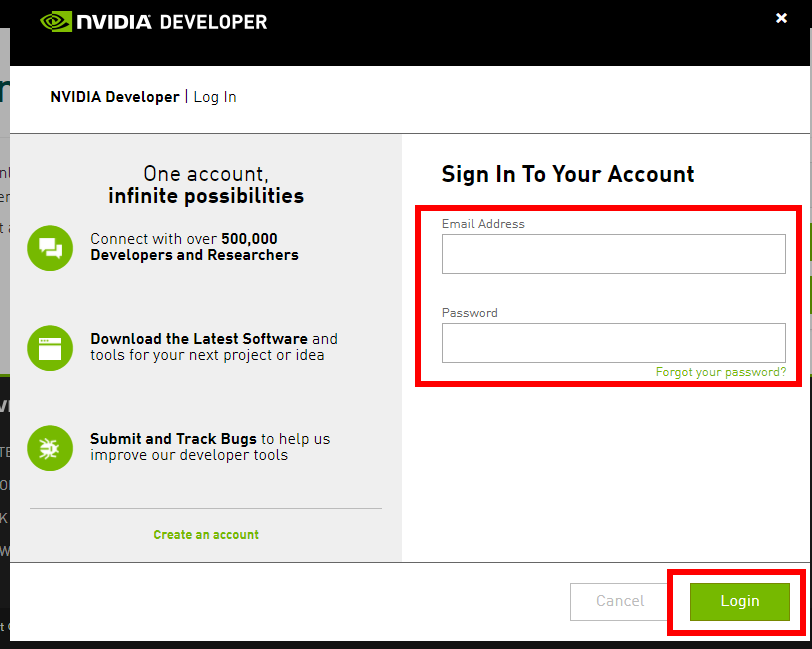The width and height of the screenshot is (812, 649).
Task: Click the Password field label
Action: click(470, 313)
